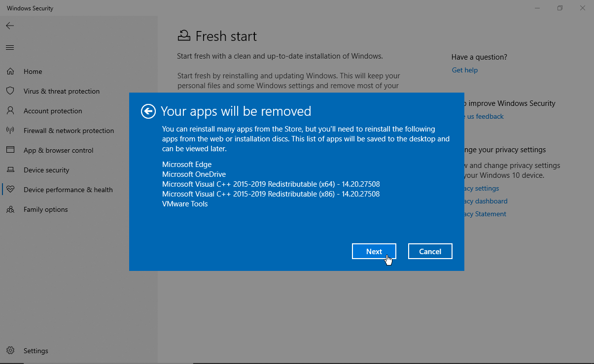Click the Fresh start heading icon
The height and width of the screenshot is (364, 594).
184,36
